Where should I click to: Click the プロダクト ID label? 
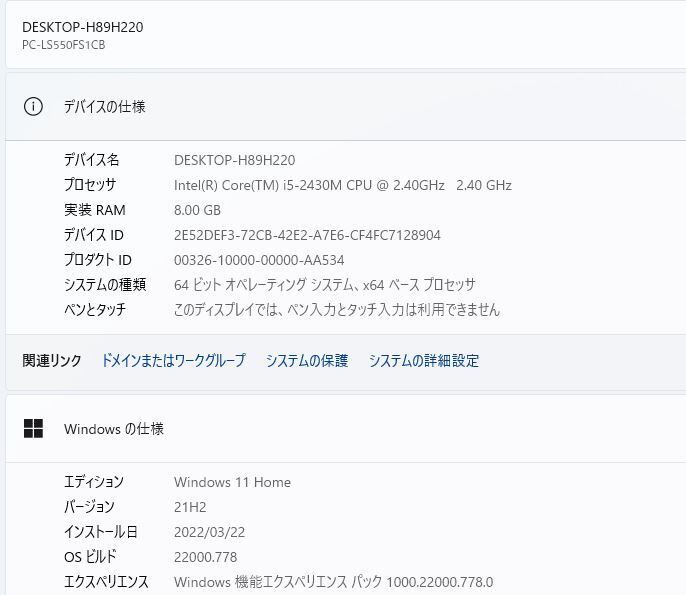[98, 260]
